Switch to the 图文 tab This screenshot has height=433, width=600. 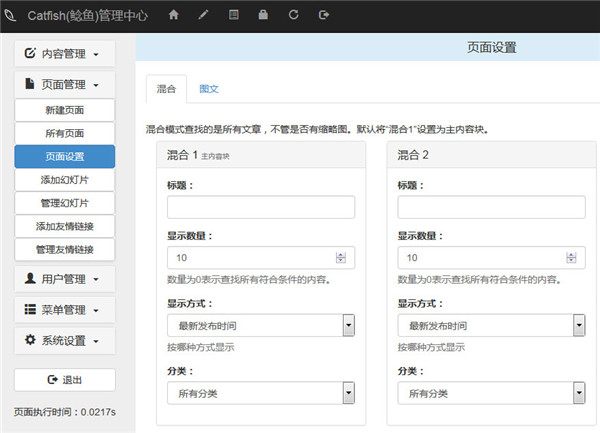point(209,89)
